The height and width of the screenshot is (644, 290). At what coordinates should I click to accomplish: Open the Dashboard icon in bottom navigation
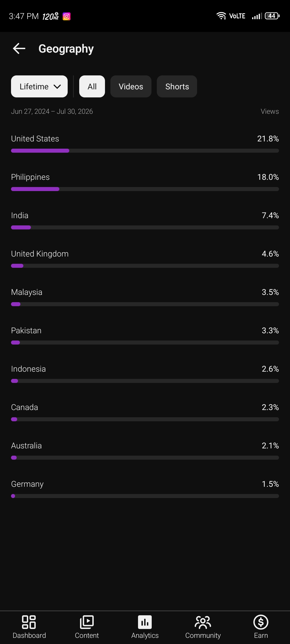point(29,622)
